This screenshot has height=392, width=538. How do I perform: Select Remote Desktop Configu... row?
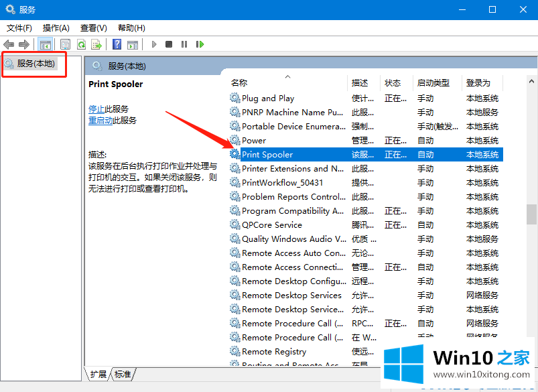(366, 281)
